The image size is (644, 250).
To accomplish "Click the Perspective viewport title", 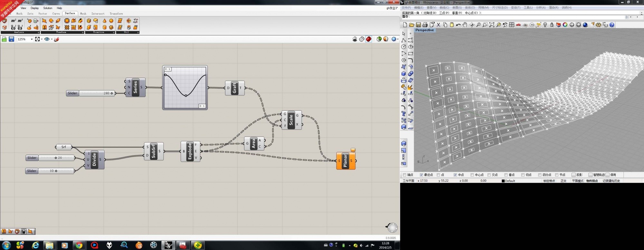I will [424, 30].
